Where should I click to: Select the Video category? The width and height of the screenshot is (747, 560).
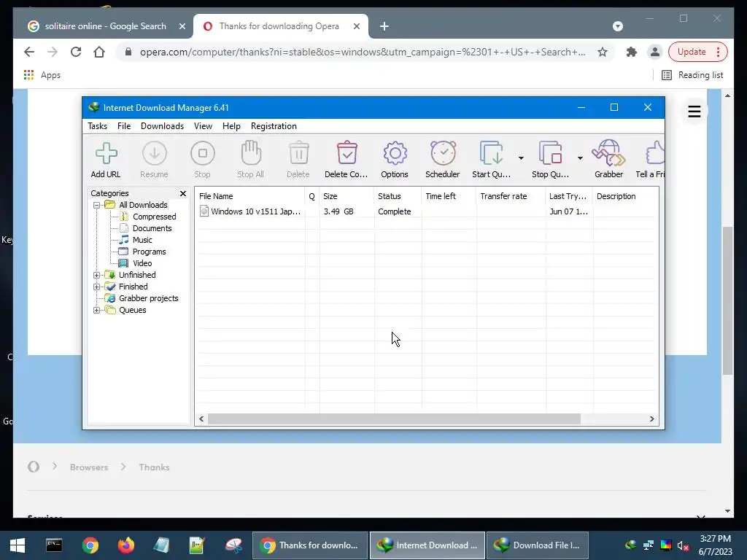[142, 263]
